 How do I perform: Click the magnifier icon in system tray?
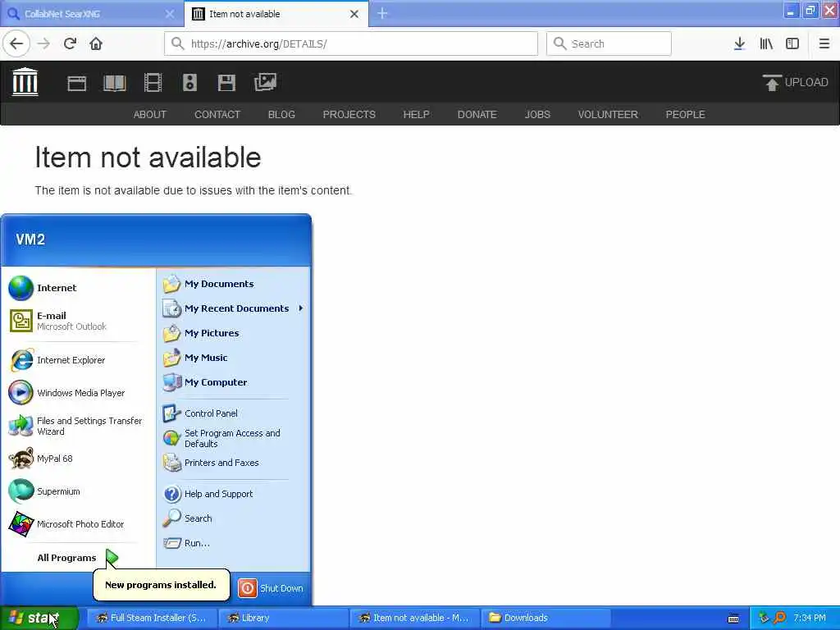click(780, 618)
